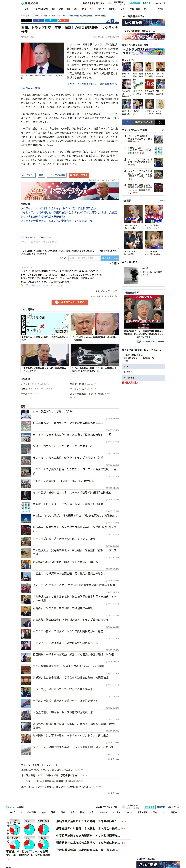The image size is (186, 868).
Task: Click 日本語大賞決定! under the quiz
Action: (x=130, y=382)
